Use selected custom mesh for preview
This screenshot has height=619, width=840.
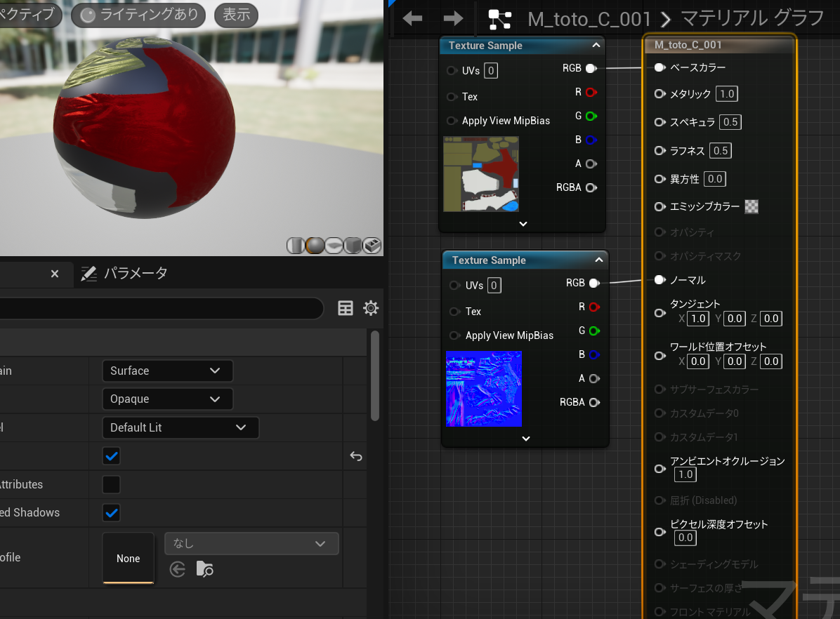[x=372, y=246]
